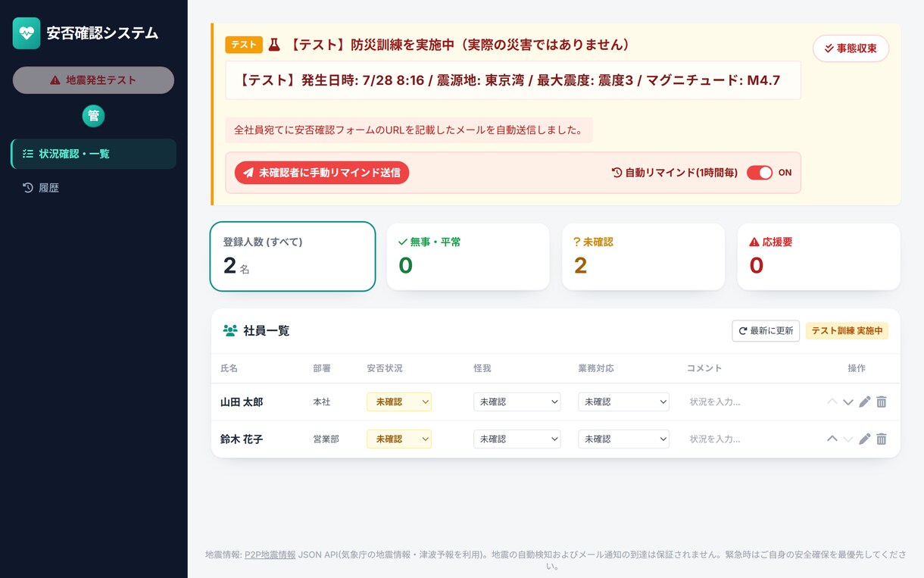Move 鈴木 花子 row down arrow
The image size is (924, 578).
click(x=848, y=439)
